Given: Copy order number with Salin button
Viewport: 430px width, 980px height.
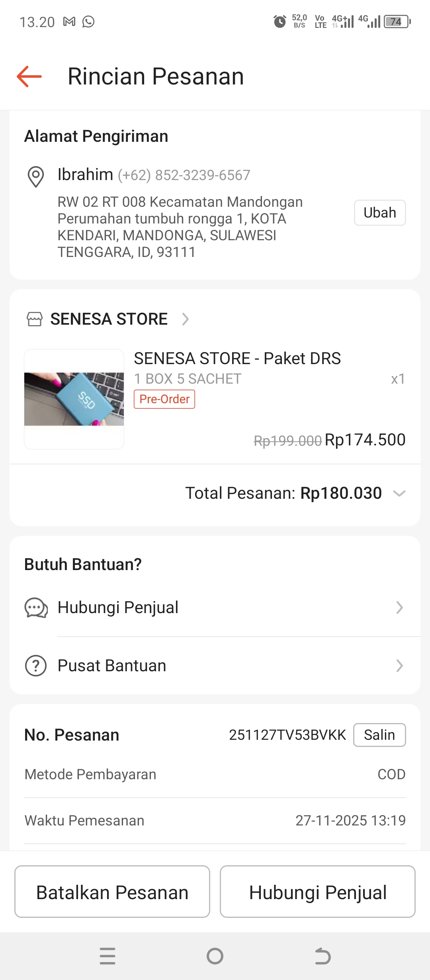Looking at the screenshot, I should coord(379,735).
